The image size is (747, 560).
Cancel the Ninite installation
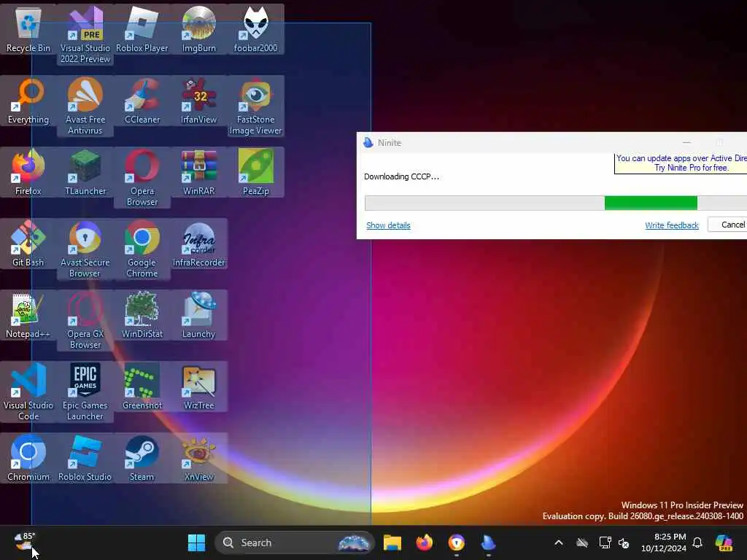(727, 225)
